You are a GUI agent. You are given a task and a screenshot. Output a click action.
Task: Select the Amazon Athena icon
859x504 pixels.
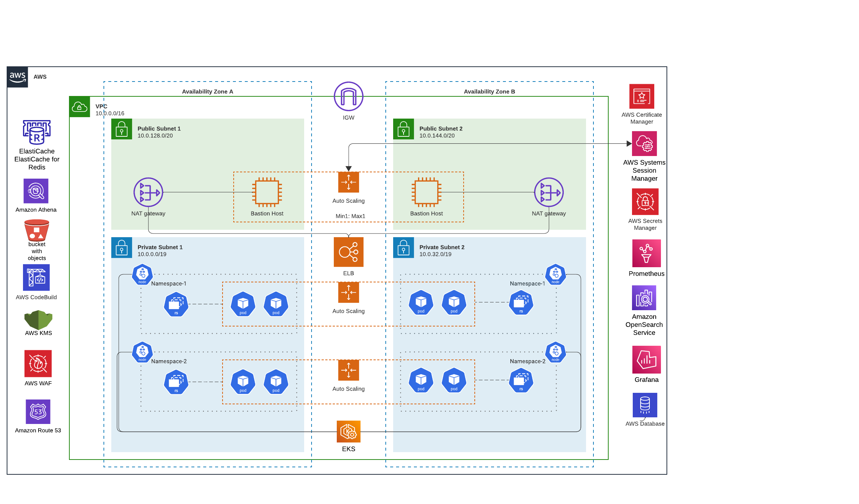36,191
